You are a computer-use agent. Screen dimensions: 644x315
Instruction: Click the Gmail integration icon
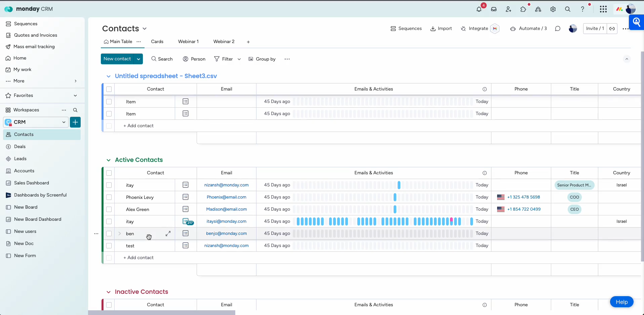(x=495, y=29)
